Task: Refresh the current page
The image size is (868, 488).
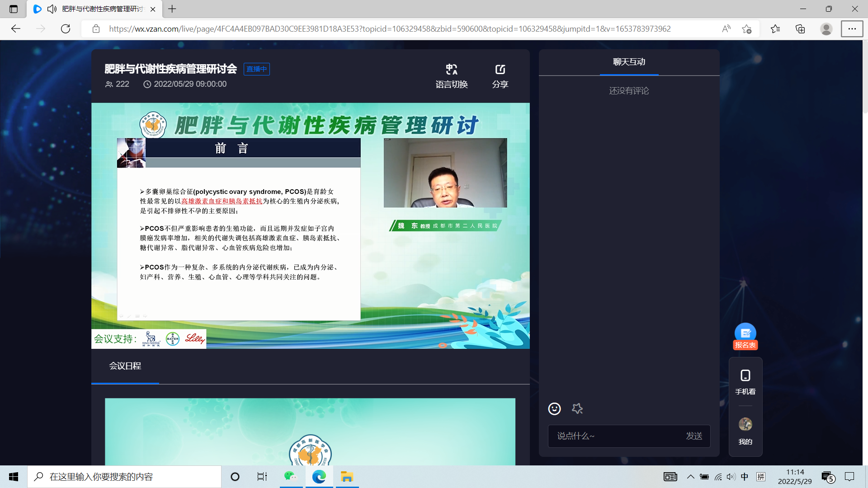Action: 66,29
